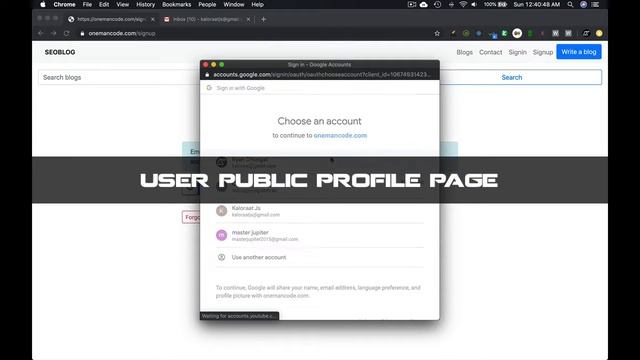Select Use another account
The height and width of the screenshot is (360, 640).
[x=320, y=257]
